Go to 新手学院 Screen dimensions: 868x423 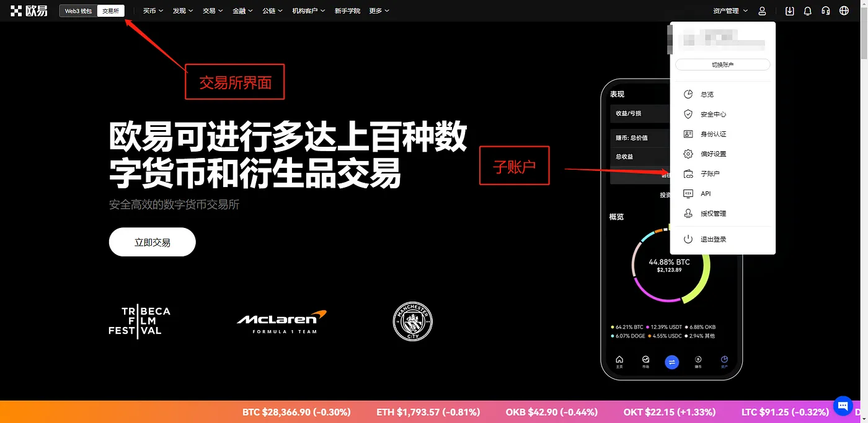click(x=347, y=11)
